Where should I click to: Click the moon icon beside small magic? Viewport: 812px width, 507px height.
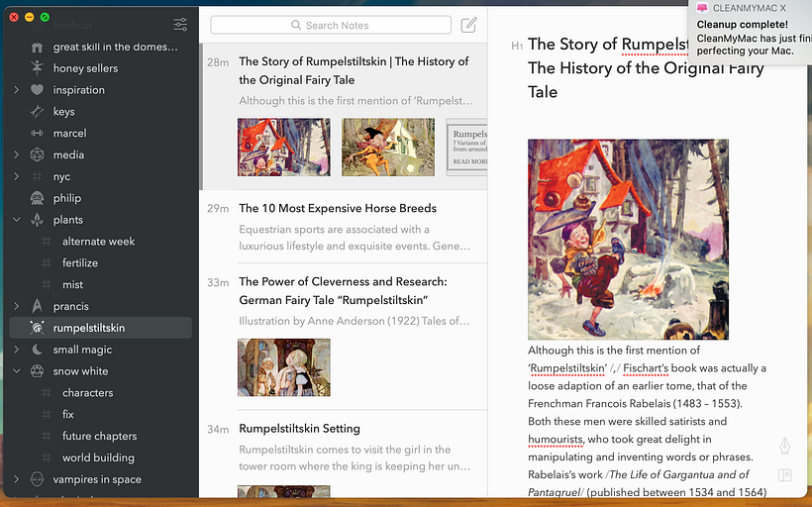tap(37, 350)
